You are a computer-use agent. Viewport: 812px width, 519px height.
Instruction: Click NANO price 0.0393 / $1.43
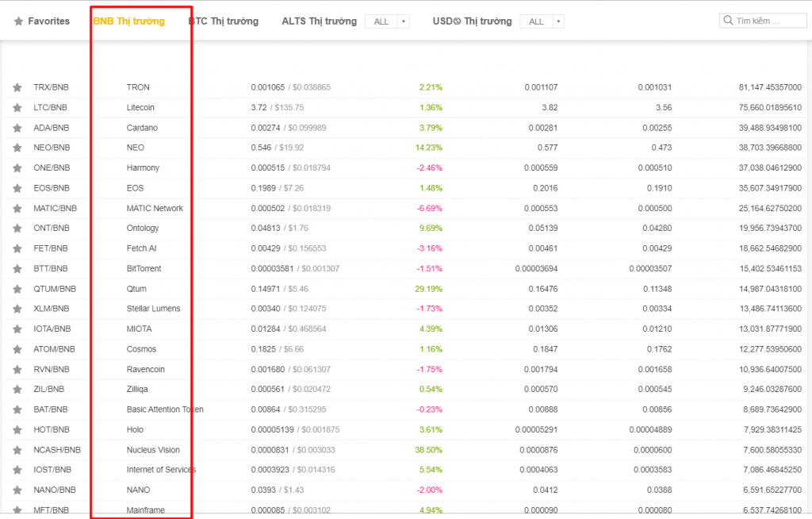pyautogui.click(x=277, y=490)
